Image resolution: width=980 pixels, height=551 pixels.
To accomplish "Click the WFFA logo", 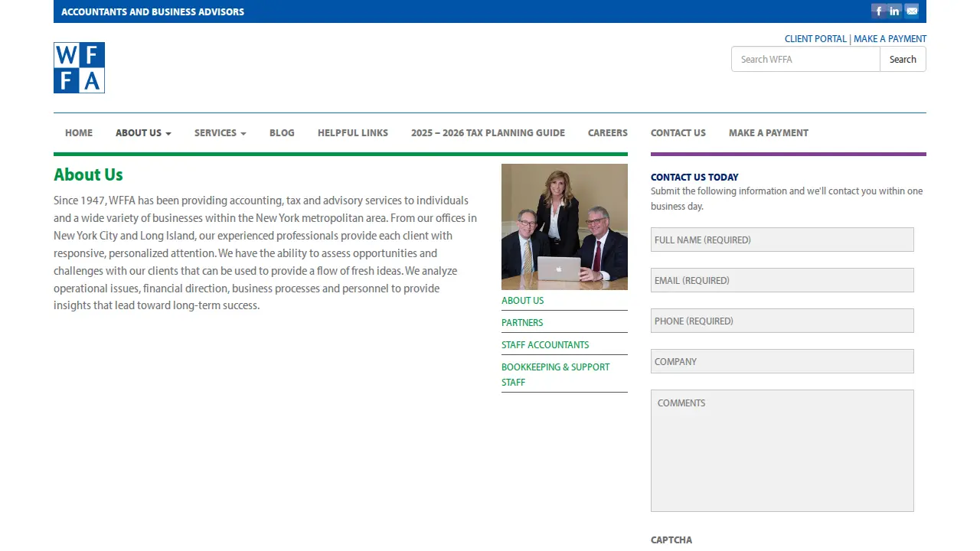I will (x=79, y=67).
